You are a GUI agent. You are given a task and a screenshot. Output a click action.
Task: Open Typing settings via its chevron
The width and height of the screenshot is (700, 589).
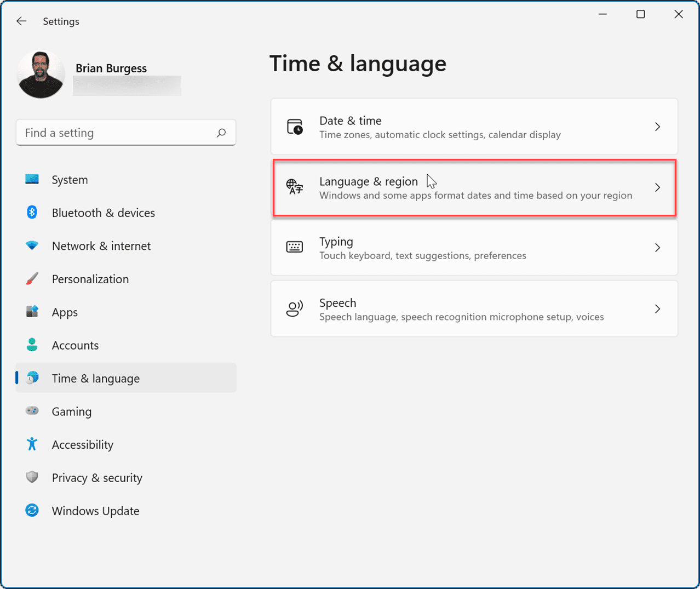(x=657, y=248)
